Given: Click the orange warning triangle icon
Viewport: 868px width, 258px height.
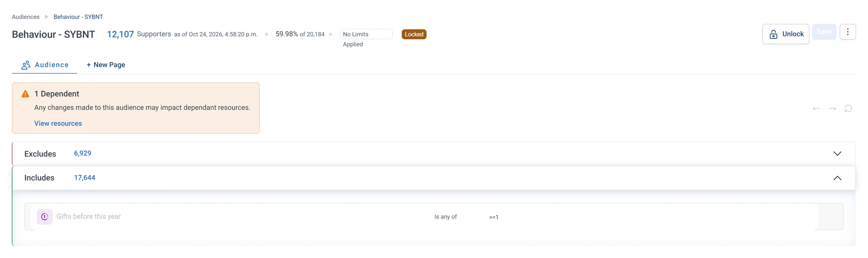Looking at the screenshot, I should tap(25, 94).
